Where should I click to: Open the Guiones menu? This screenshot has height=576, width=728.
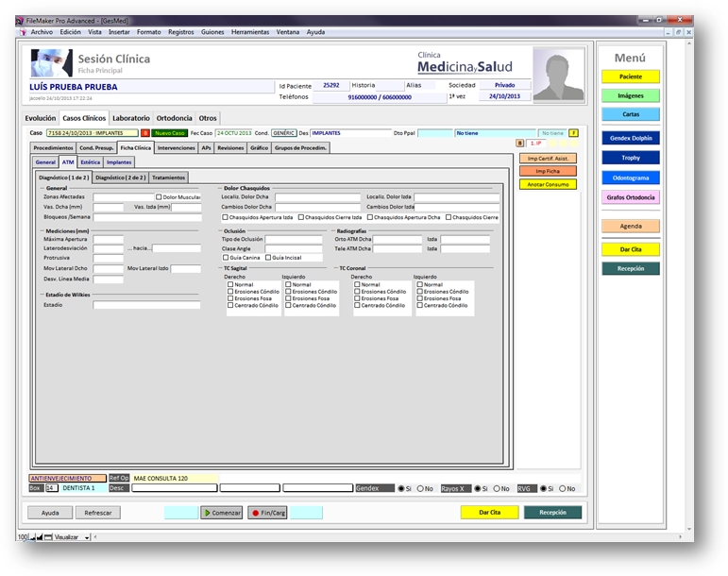pos(212,32)
